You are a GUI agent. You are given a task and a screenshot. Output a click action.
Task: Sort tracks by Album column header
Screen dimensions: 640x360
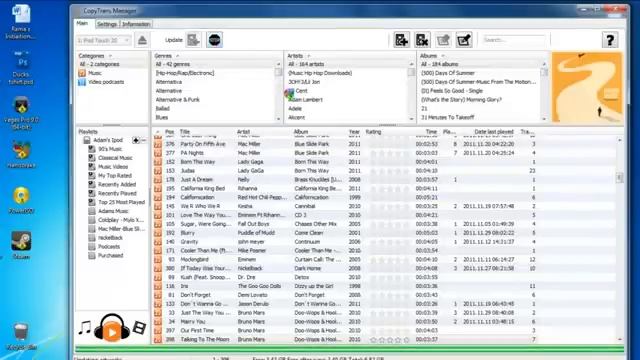301,132
